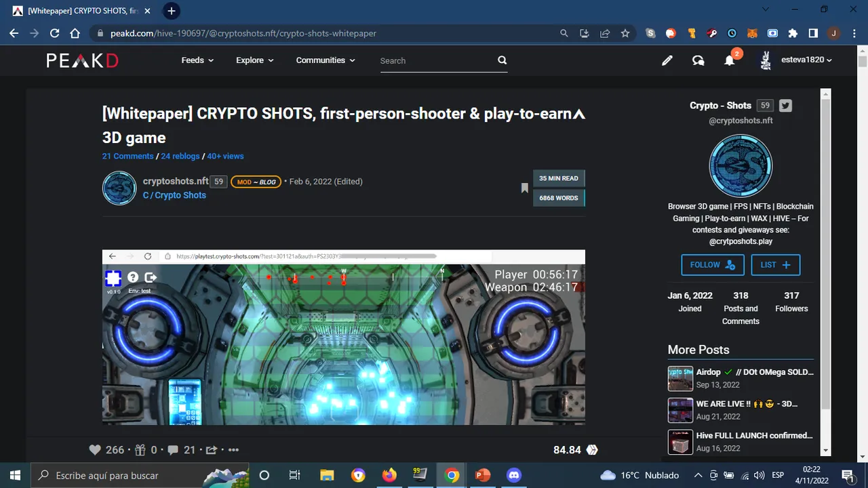This screenshot has width=868, height=488.
Task: Reload the page
Action: click(55, 33)
